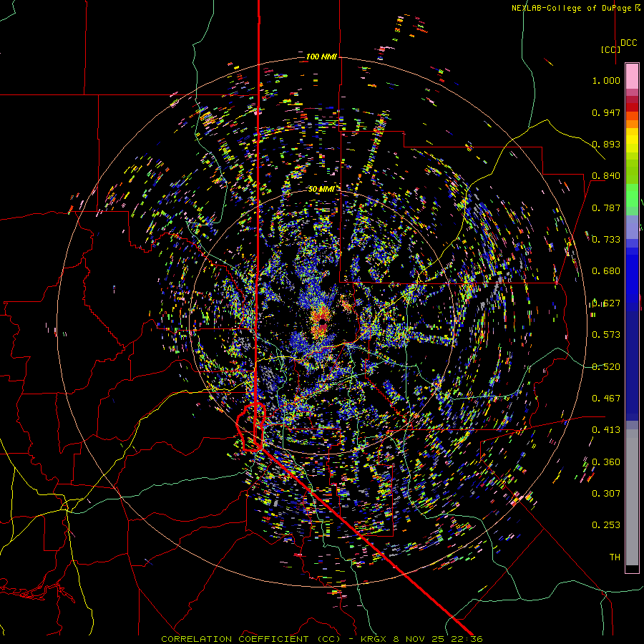644x644 pixels.
Task: Pick the bright green color bar segment
Action: click(632, 195)
